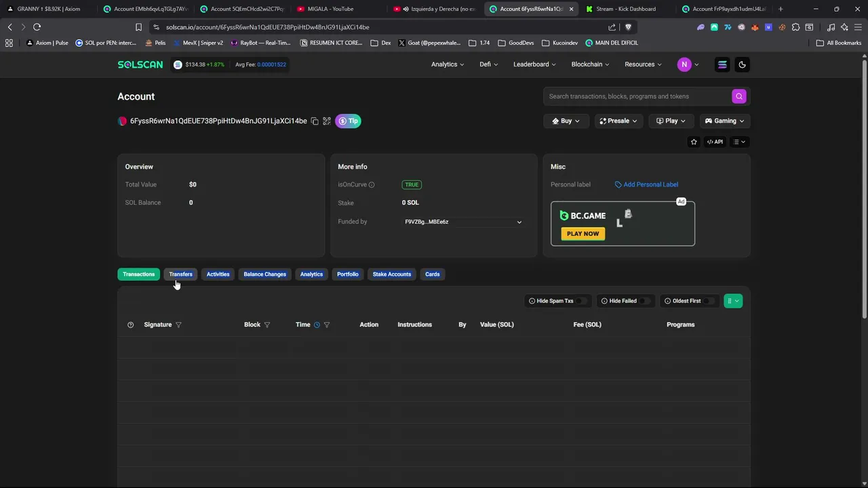Click funder address F9VZBg...MBEe6z
The height and width of the screenshot is (488, 868).
(427, 222)
